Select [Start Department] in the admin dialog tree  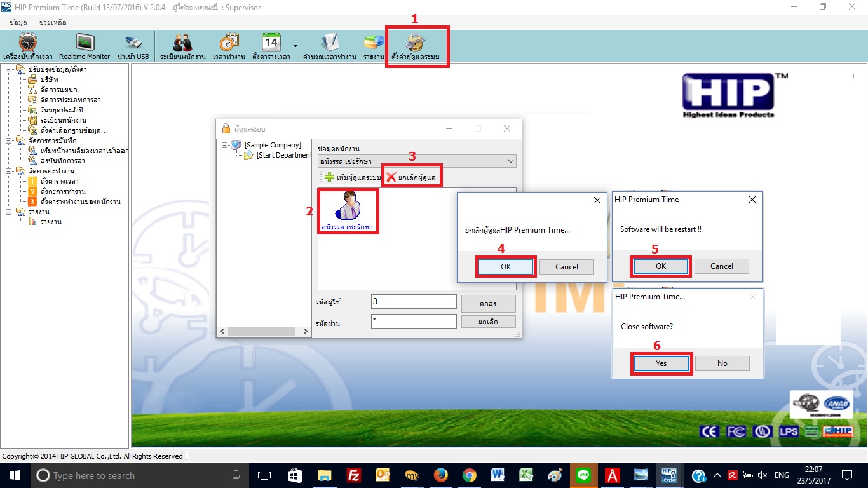coord(284,155)
